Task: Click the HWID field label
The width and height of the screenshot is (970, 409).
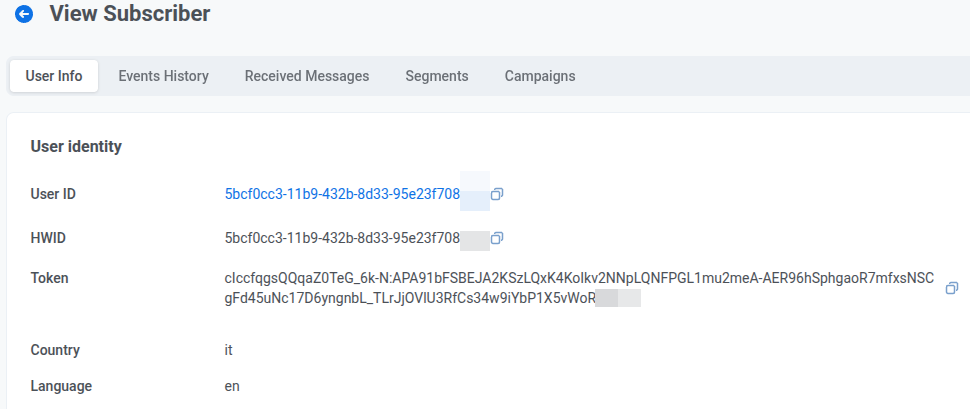Action: (x=48, y=238)
